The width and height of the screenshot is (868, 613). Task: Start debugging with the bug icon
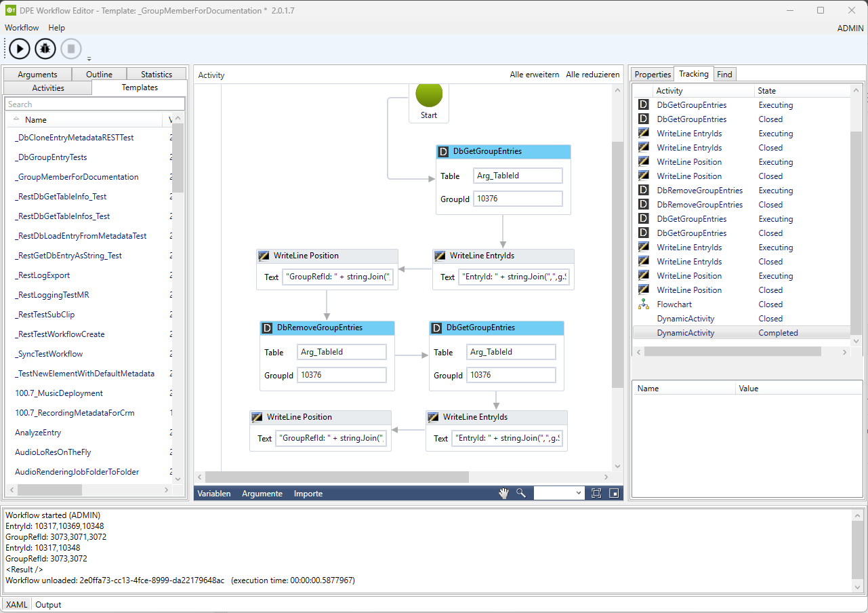45,49
